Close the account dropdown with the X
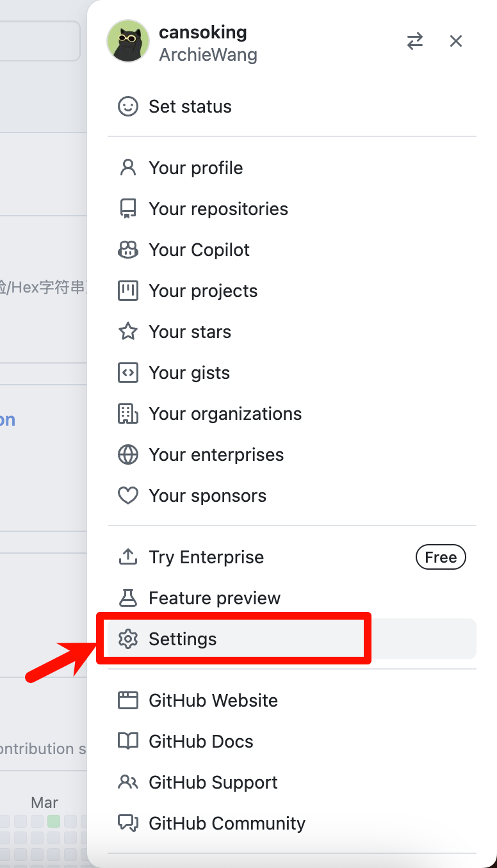497x868 pixels. 455,40
